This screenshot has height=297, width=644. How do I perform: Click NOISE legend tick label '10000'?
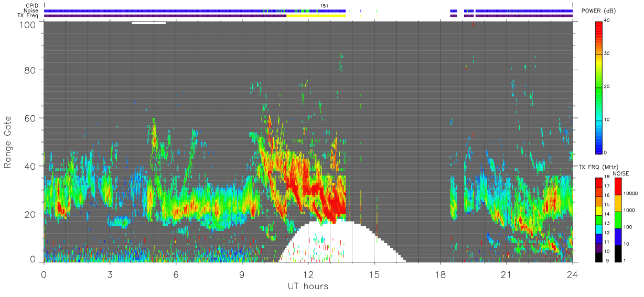coord(631,194)
